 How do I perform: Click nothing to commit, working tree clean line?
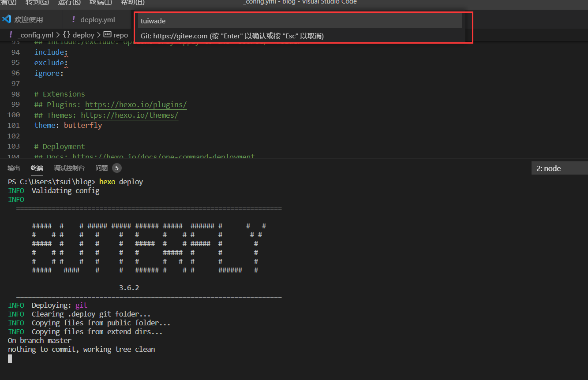pyautogui.click(x=82, y=349)
